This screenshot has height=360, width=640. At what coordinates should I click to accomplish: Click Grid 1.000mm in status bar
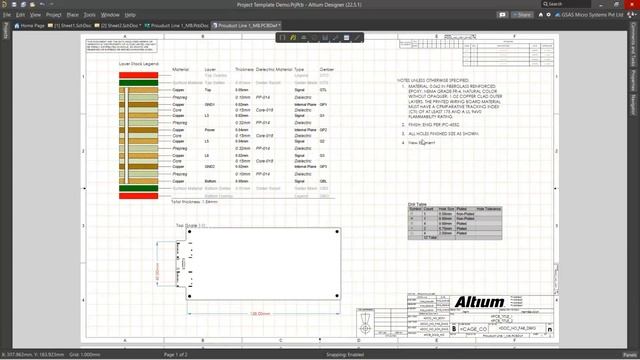point(84,355)
